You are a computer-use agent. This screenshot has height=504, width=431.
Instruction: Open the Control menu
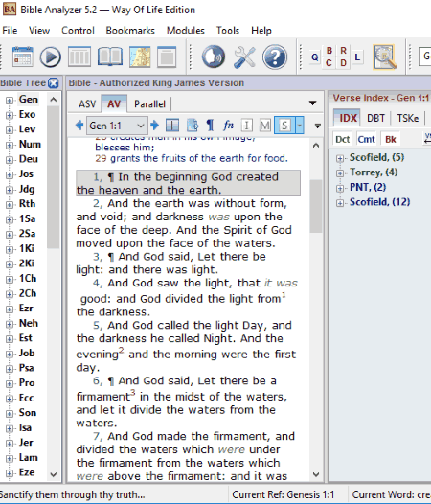tap(78, 31)
